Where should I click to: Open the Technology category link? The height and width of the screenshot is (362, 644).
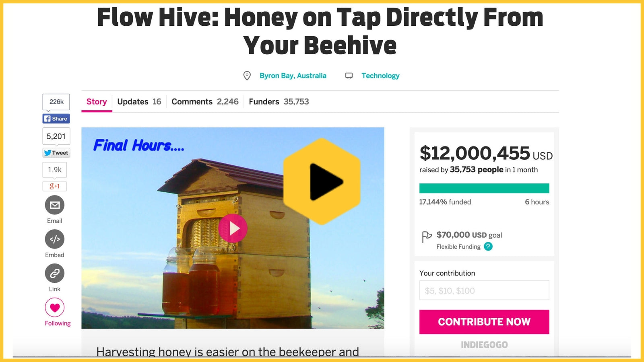(x=380, y=76)
